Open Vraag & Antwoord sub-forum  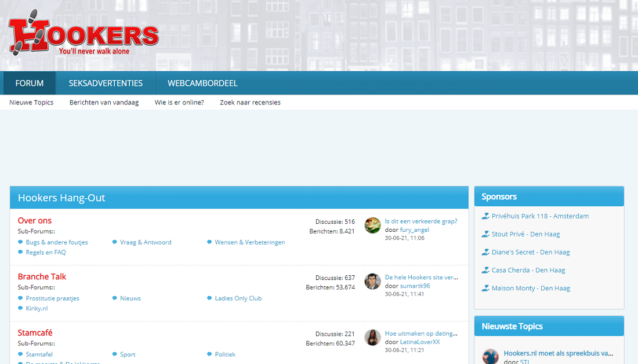tap(146, 242)
